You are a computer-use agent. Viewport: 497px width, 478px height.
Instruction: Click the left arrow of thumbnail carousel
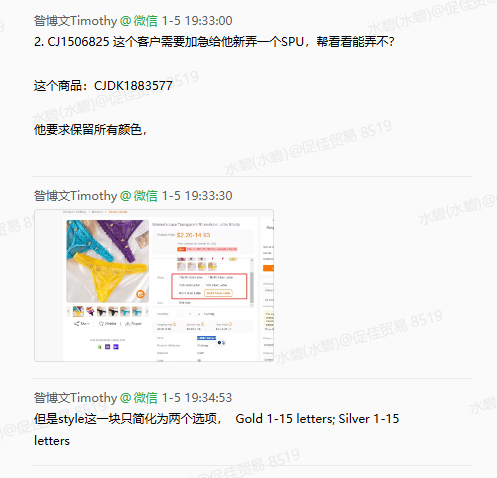click(69, 312)
